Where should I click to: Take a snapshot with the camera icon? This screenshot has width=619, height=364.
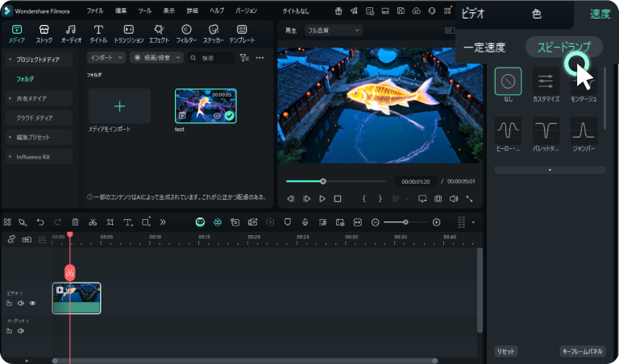tap(438, 199)
